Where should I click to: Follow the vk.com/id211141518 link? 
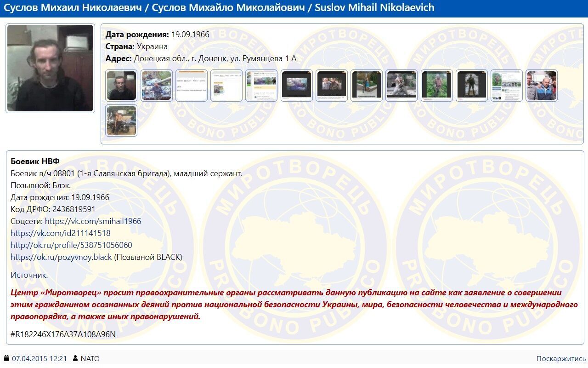point(60,233)
